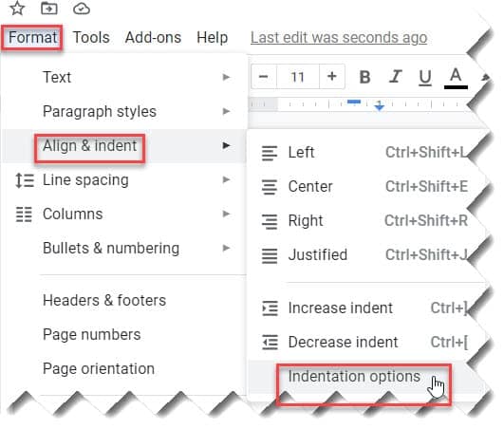Image resolution: width=504 pixels, height=429 pixels.
Task: Decrease font size with minus button
Action: tap(264, 77)
